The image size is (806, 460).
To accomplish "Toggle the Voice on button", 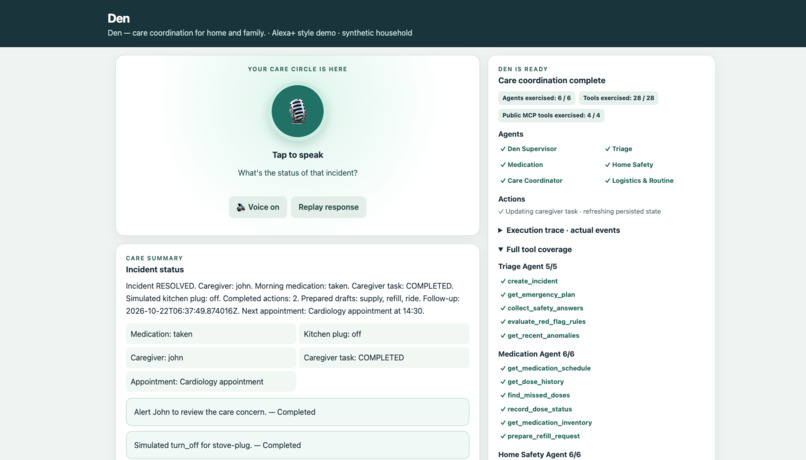I will click(258, 207).
